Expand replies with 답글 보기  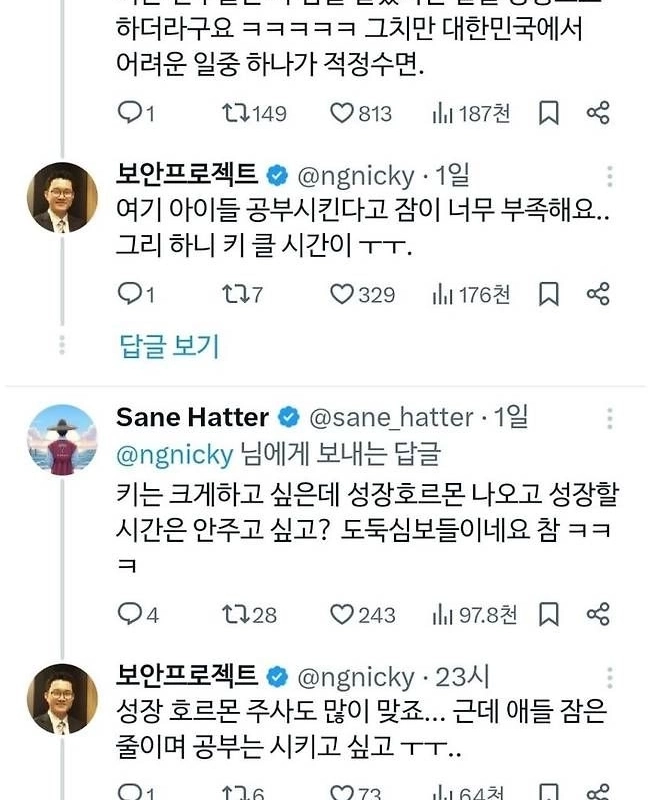(169, 346)
